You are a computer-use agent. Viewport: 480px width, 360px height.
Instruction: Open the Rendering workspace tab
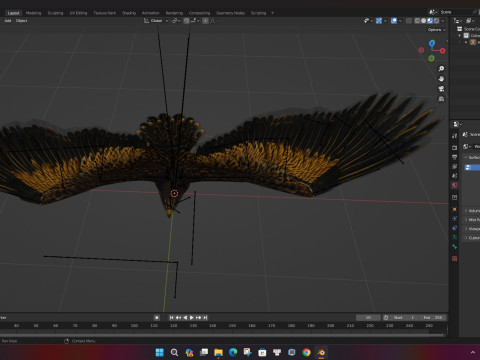click(x=174, y=13)
